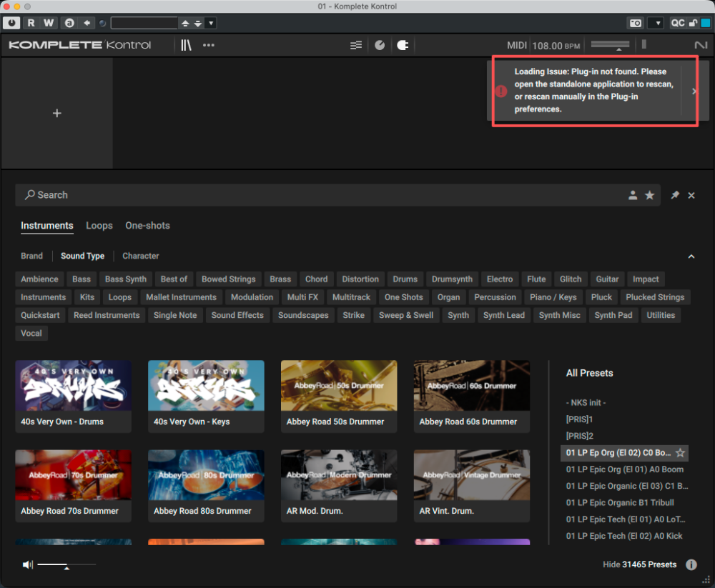Select the Ambience tag

click(x=39, y=279)
